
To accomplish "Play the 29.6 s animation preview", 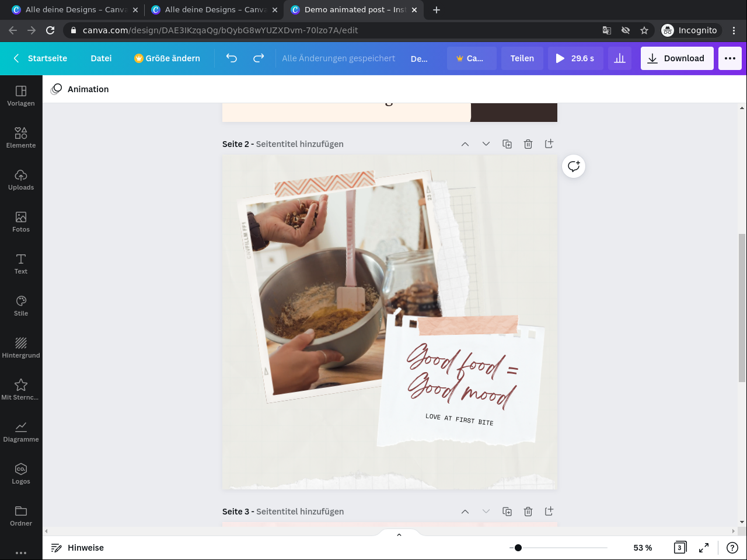I will coord(575,58).
